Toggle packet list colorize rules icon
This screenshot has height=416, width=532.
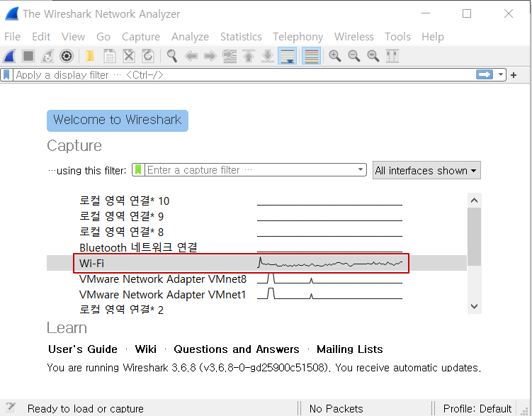(311, 56)
